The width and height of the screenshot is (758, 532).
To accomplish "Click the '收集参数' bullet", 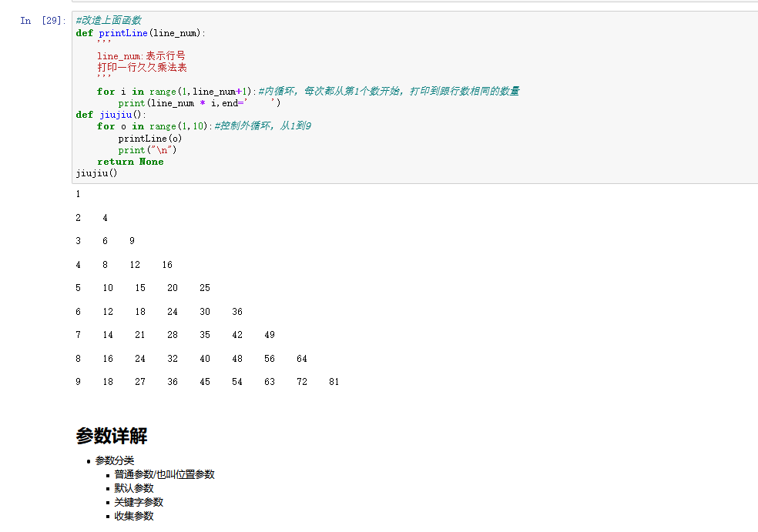I will (134, 516).
